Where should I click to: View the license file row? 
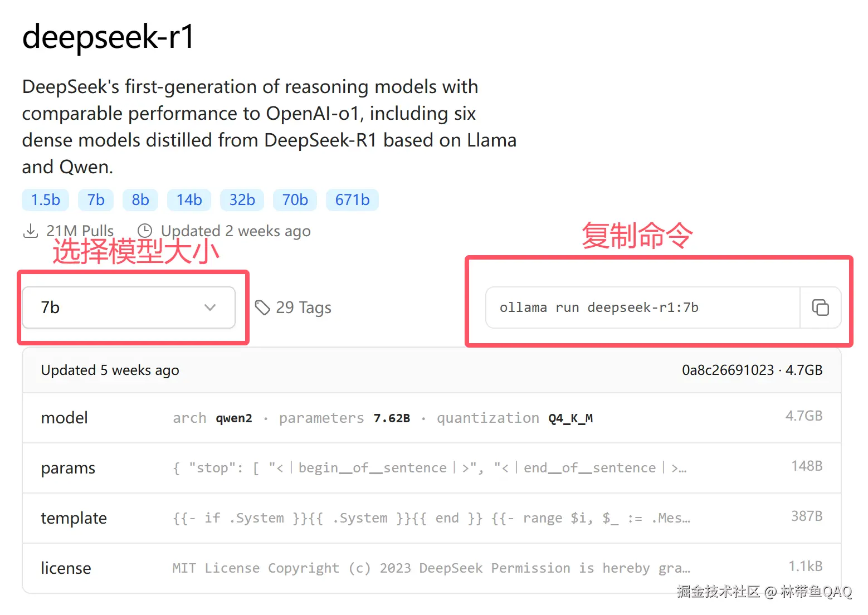click(432, 568)
